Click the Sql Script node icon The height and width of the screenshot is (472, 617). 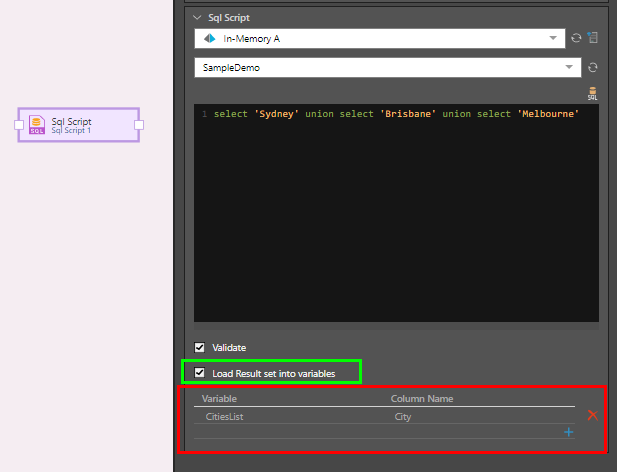(37, 125)
